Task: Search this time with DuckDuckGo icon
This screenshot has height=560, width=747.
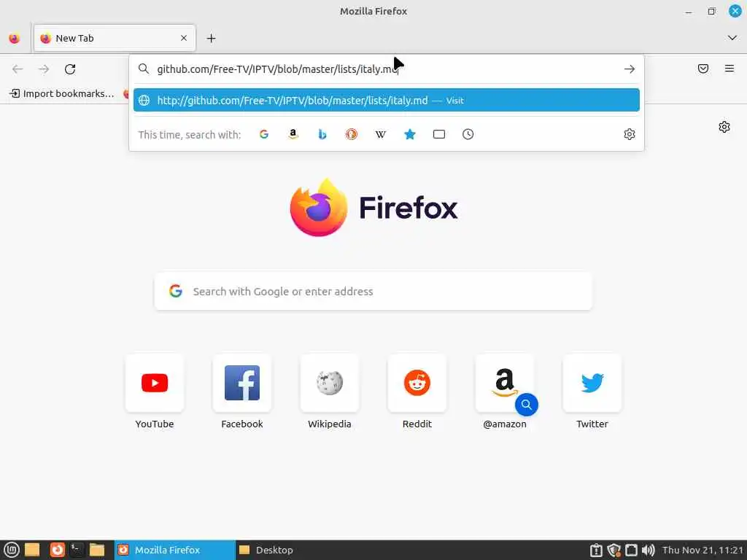Action: point(352,134)
